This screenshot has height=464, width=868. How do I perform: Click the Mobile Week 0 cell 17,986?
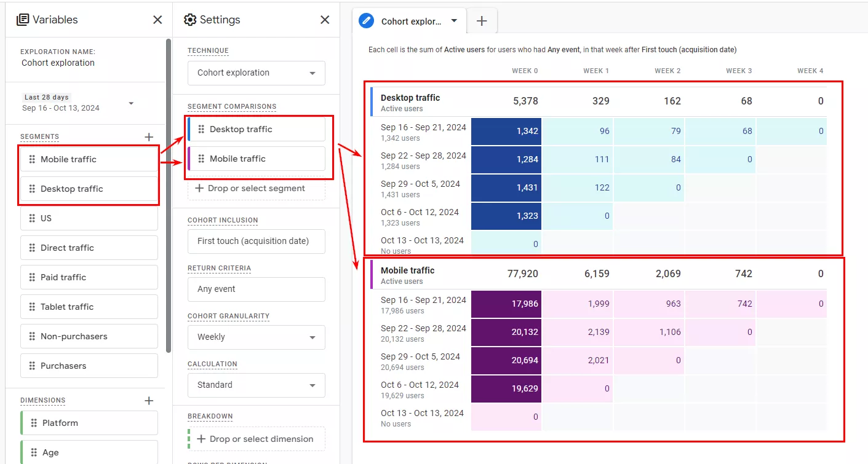click(506, 304)
